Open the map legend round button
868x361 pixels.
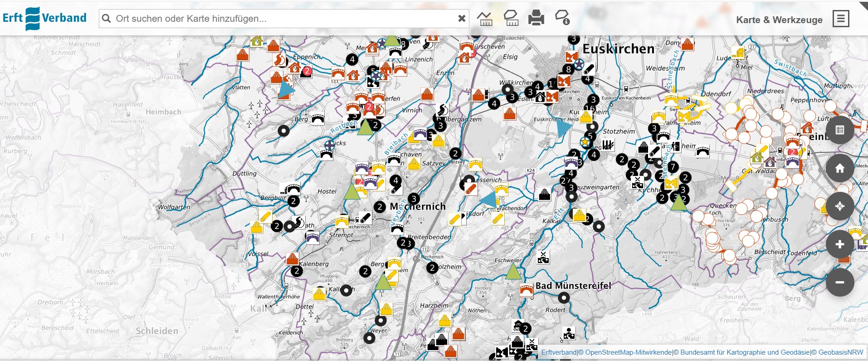(840, 130)
